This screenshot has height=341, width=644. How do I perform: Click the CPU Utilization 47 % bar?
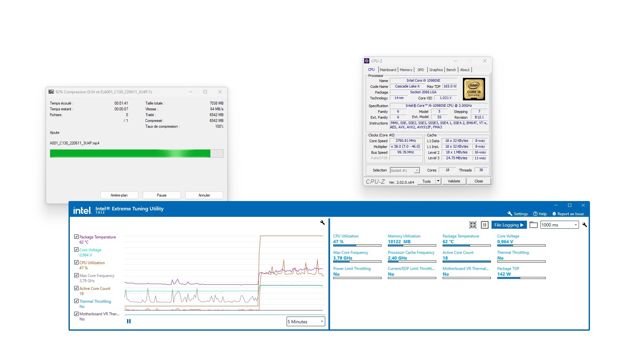coord(357,245)
